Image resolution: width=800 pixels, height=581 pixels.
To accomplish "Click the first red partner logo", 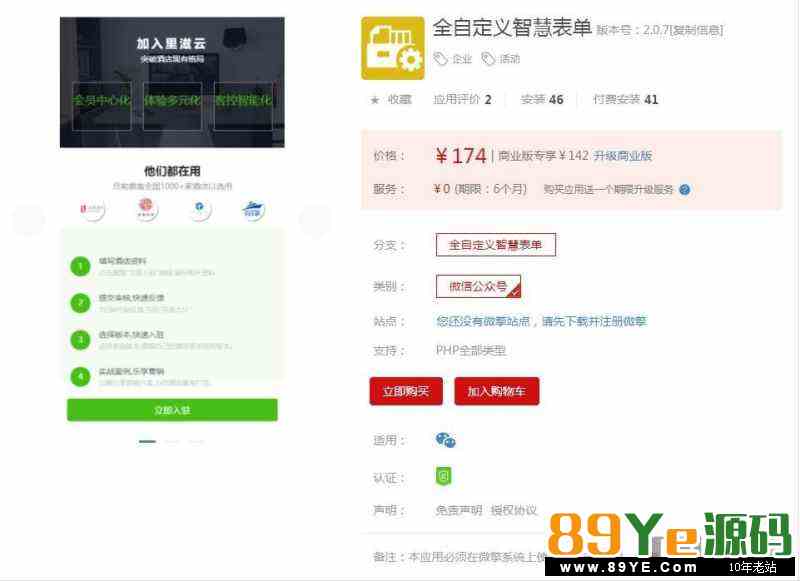I will point(92,209).
